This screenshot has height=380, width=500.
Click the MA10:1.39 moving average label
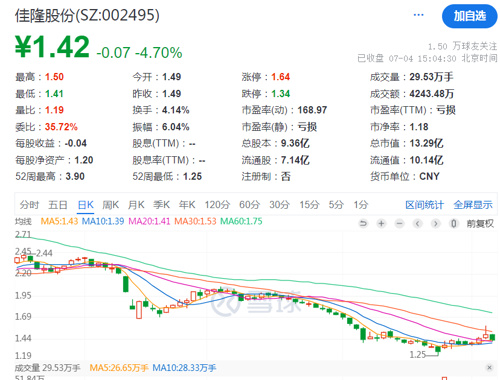[103, 221]
